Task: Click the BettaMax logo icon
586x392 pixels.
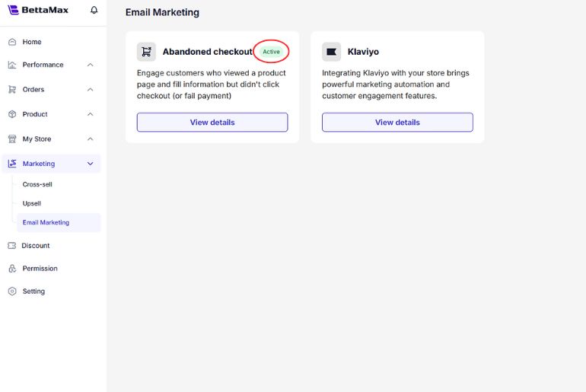Action: [x=13, y=10]
